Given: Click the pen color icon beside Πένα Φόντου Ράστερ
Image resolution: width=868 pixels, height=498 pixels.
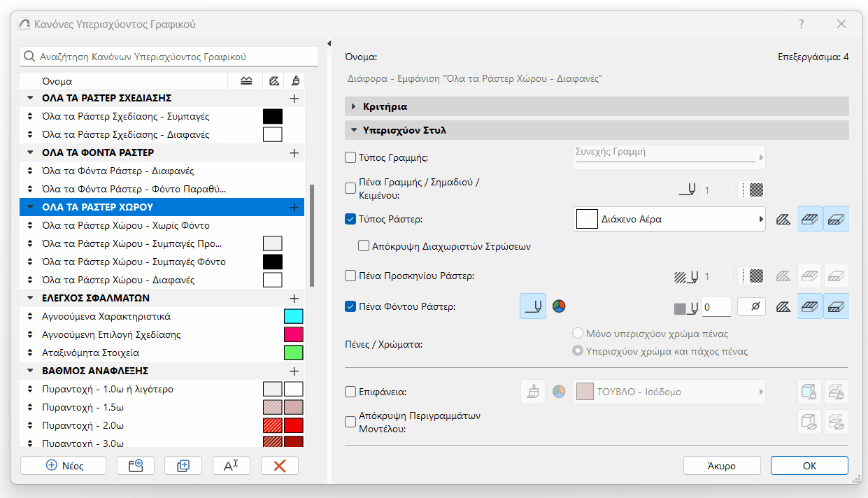Looking at the screenshot, I should tap(533, 306).
